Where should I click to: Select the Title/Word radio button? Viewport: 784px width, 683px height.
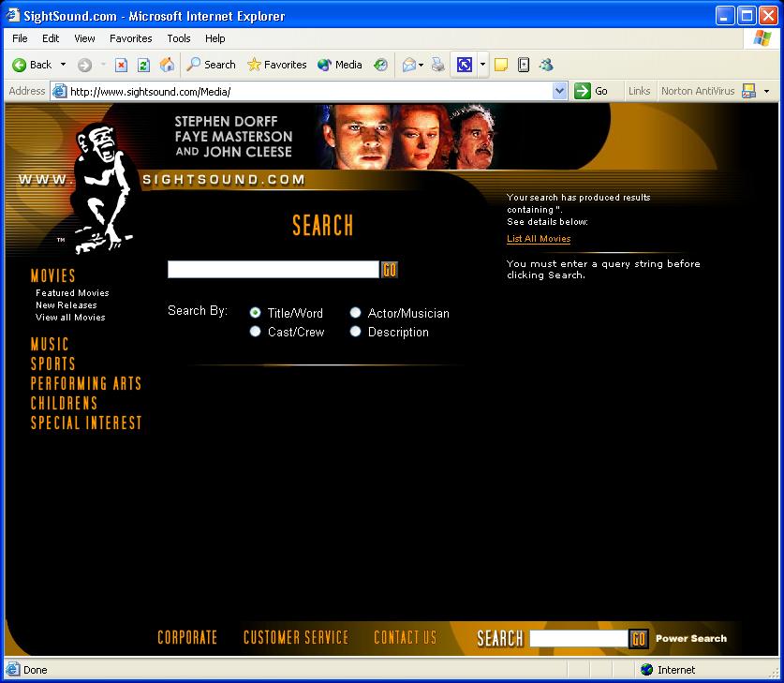click(x=255, y=313)
